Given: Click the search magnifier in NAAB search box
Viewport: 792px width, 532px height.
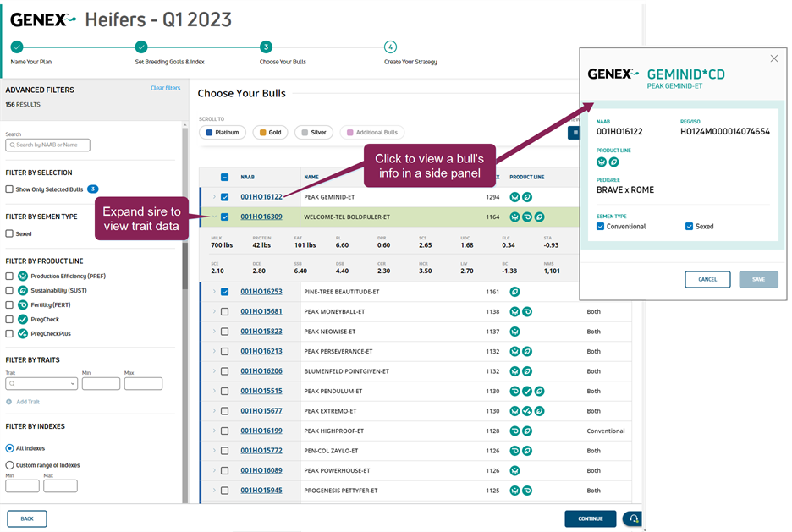Looking at the screenshot, I should [12, 145].
